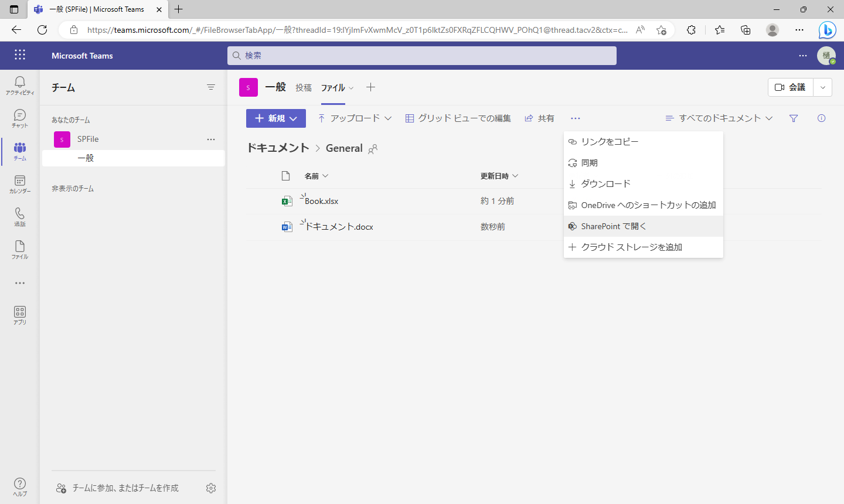Image resolution: width=844 pixels, height=504 pixels.
Task: Add this page to favorites star
Action: pyautogui.click(x=661, y=30)
